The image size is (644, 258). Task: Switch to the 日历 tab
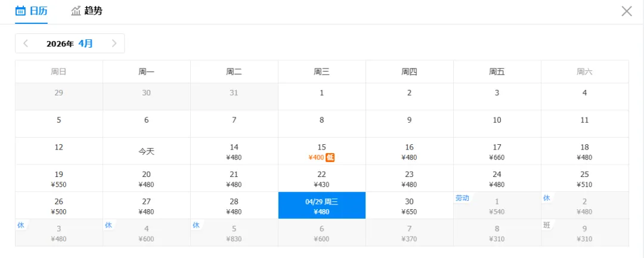pos(31,11)
